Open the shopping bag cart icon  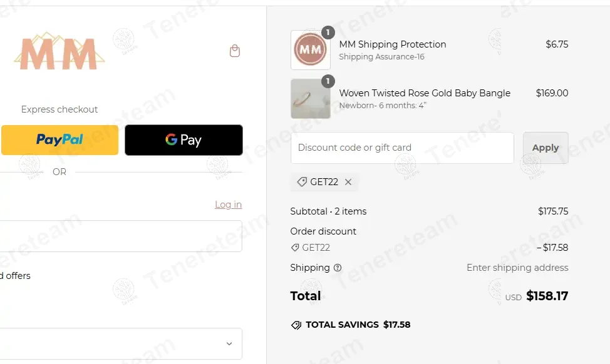(x=235, y=51)
